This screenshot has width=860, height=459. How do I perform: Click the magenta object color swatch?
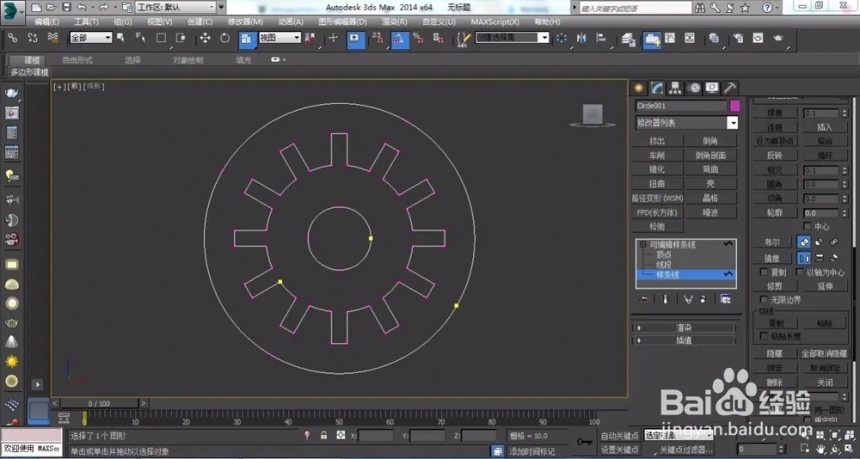coord(735,106)
